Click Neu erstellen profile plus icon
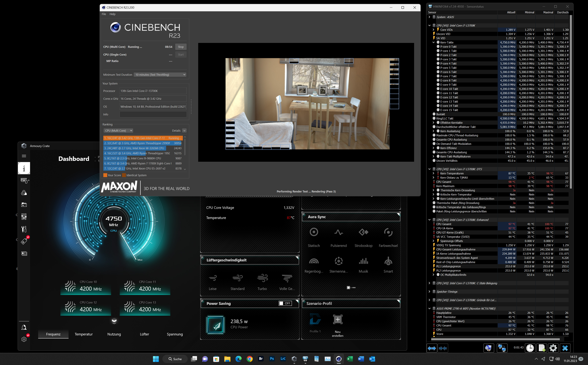Viewport: 588px width, 365px height. [x=338, y=319]
